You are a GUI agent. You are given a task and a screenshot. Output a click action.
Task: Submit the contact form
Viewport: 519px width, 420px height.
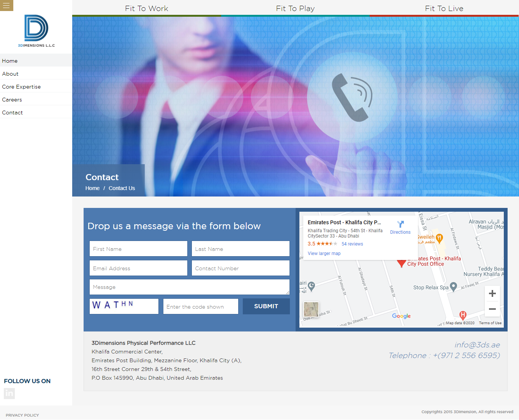click(x=266, y=306)
